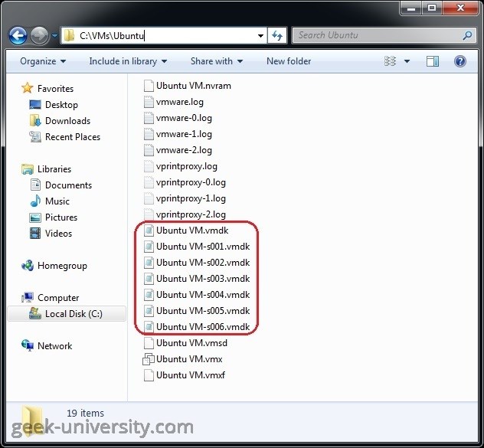The height and width of the screenshot is (448, 484).
Task: Click the Homegroup icon
Action: 28,266
